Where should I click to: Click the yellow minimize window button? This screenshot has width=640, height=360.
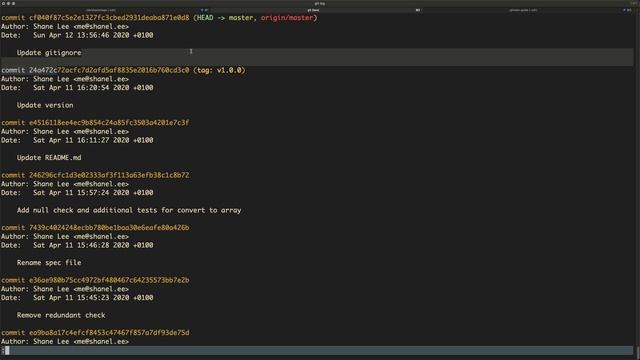pos(8,3)
